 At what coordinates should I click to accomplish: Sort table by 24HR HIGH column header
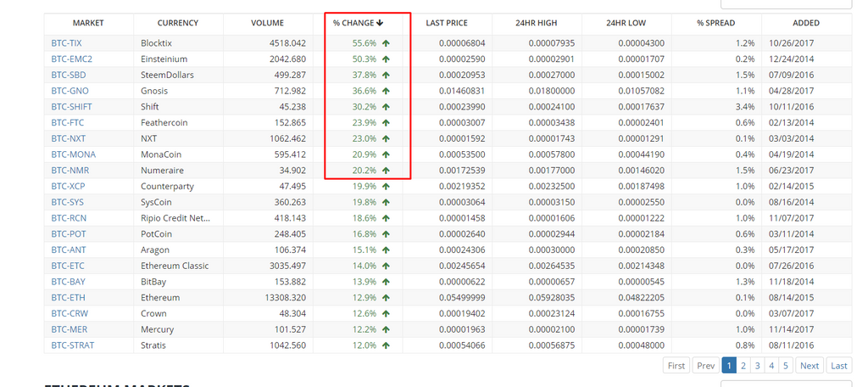(x=537, y=23)
